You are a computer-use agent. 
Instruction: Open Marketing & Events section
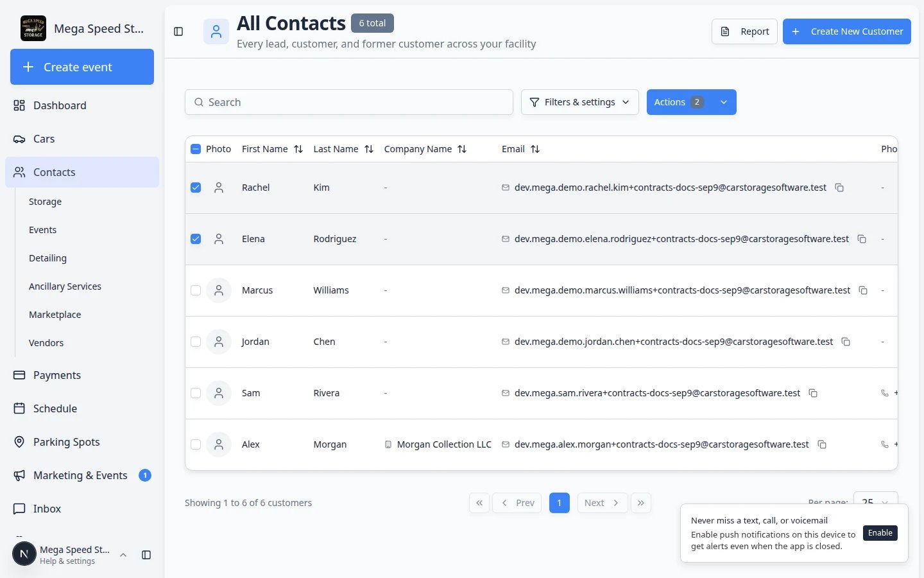82,475
